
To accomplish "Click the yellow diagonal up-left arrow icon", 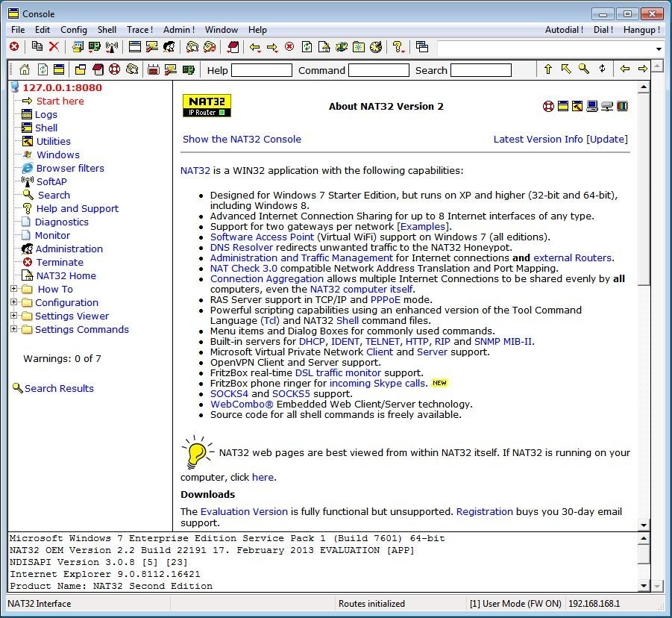I will pos(566,69).
